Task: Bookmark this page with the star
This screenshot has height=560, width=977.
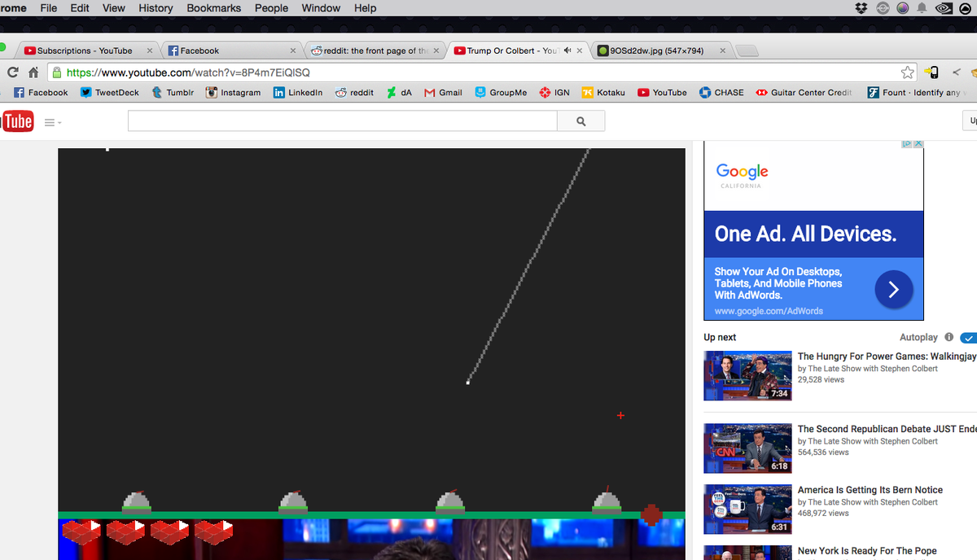Action: (x=908, y=72)
